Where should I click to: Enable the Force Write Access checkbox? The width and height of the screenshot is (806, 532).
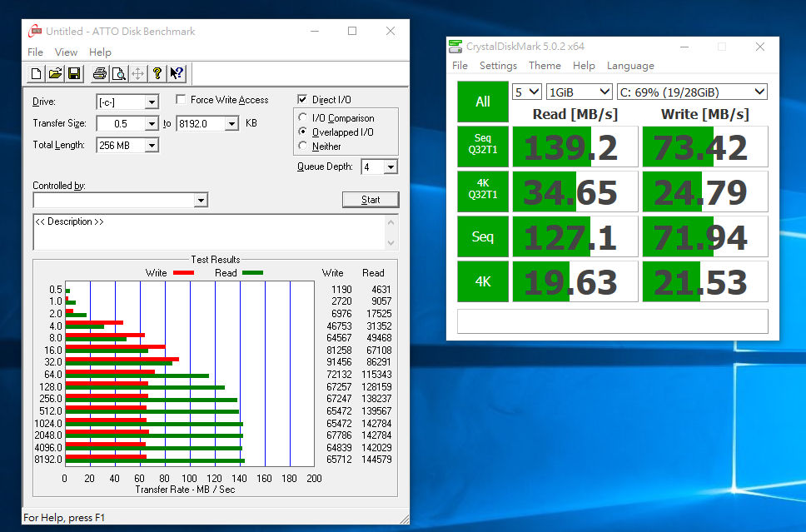tap(181, 99)
